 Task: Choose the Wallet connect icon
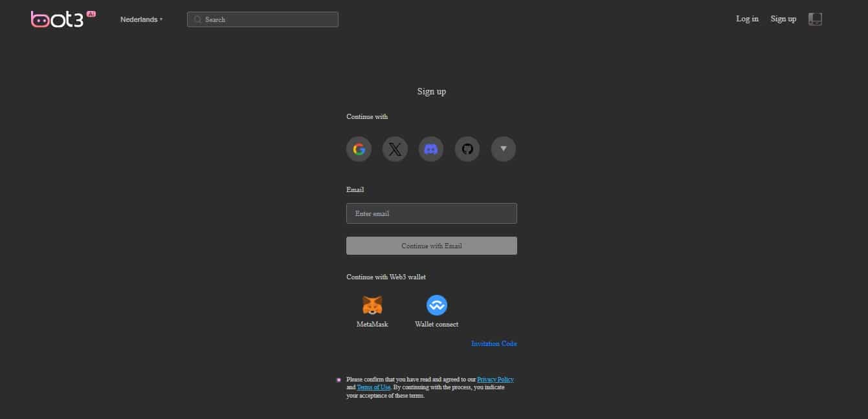point(437,305)
